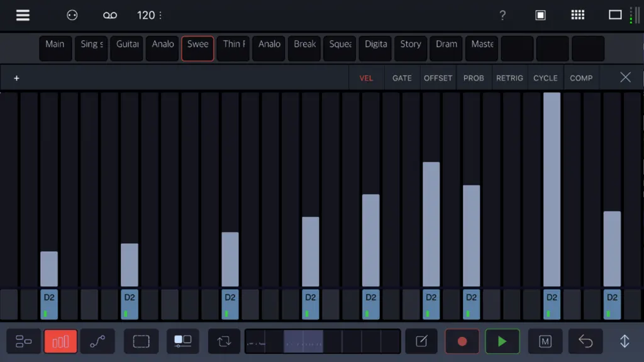Viewport: 644px width, 362px height.
Task: Add a lane with the plus button
Action: click(x=16, y=78)
